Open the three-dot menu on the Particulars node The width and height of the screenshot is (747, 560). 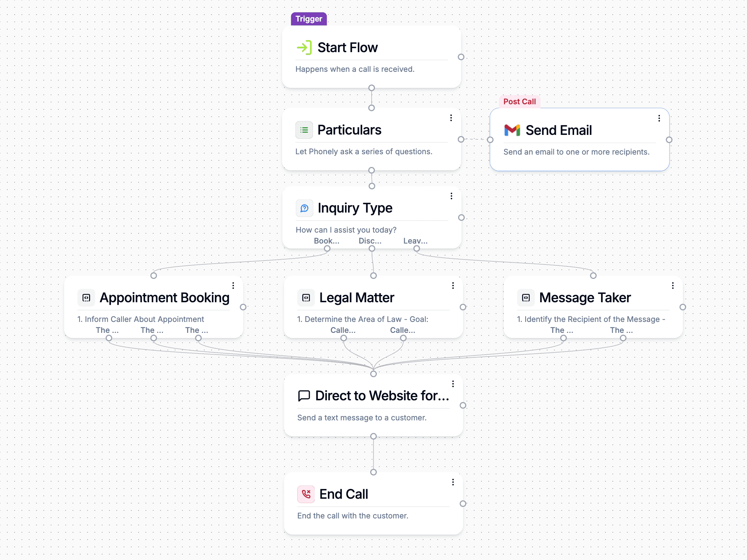[451, 118]
